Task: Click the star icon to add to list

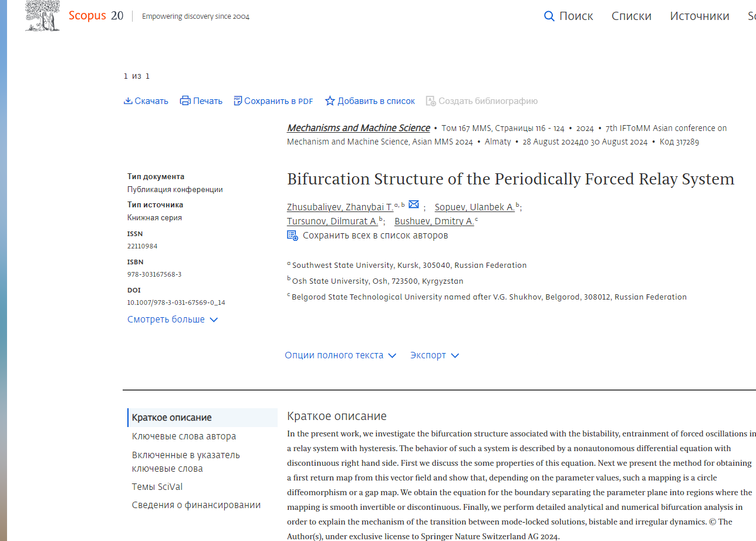Action: click(330, 100)
